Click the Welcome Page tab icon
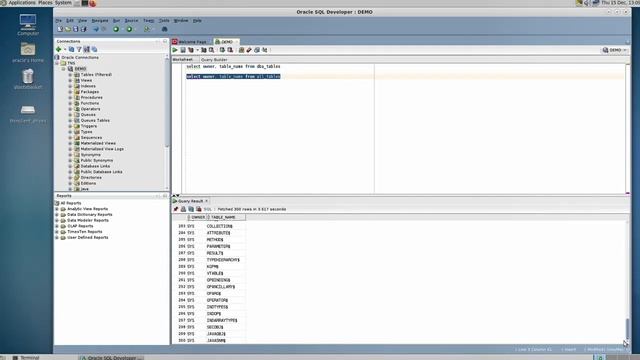640x360 pixels. 175,42
